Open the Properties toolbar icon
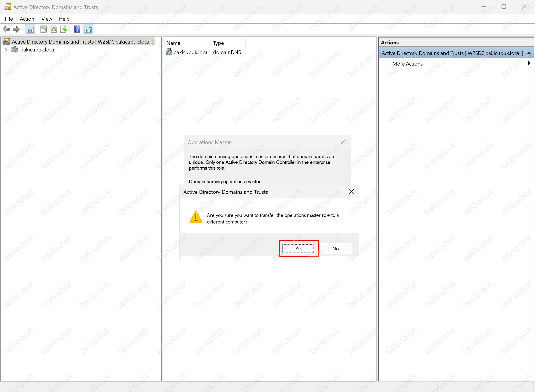 click(x=43, y=29)
